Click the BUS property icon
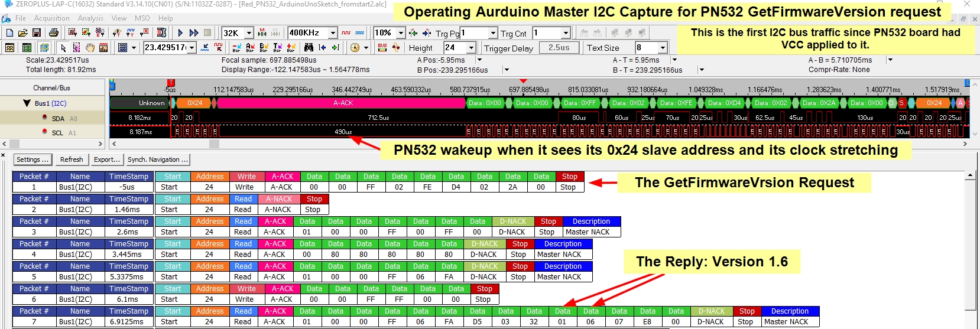Image resolution: width=980 pixels, height=329 pixels. [382, 47]
